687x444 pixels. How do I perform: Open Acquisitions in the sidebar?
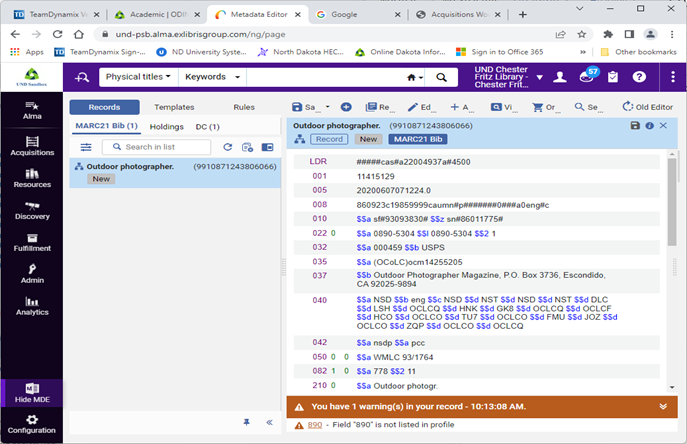(32, 146)
